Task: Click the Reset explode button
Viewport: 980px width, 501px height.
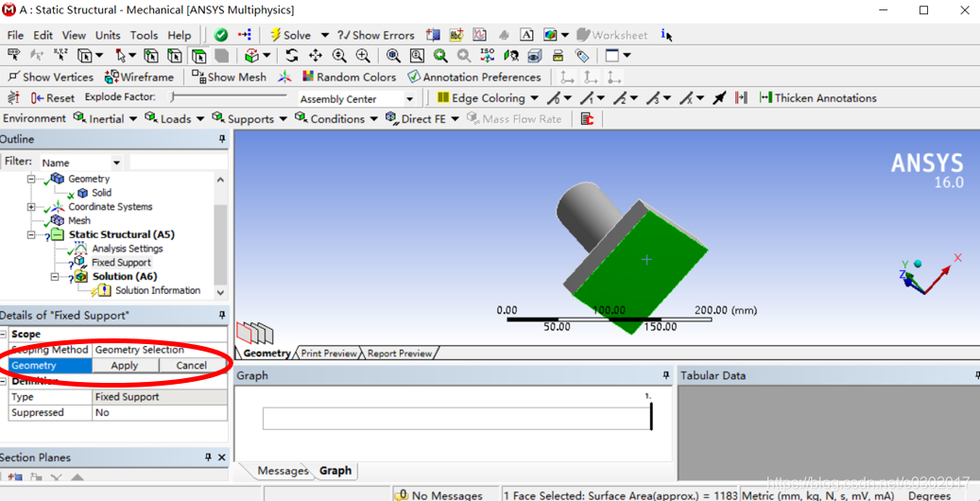Action: (x=53, y=97)
